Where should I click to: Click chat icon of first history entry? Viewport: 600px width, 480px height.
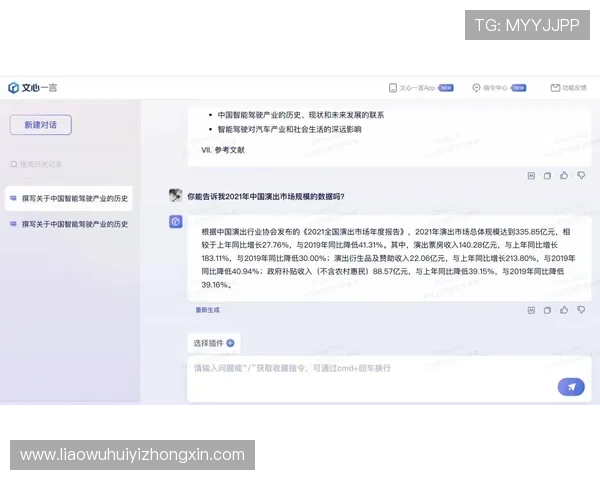click(13, 198)
